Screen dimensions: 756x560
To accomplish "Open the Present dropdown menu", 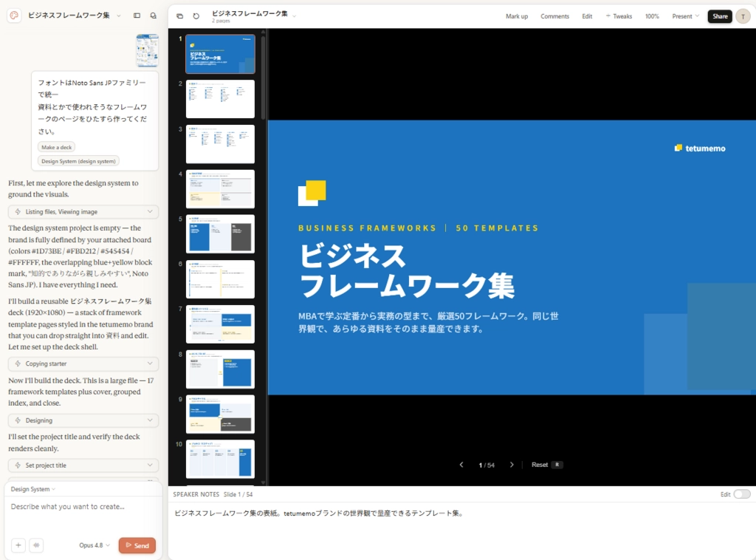I will tap(685, 16).
